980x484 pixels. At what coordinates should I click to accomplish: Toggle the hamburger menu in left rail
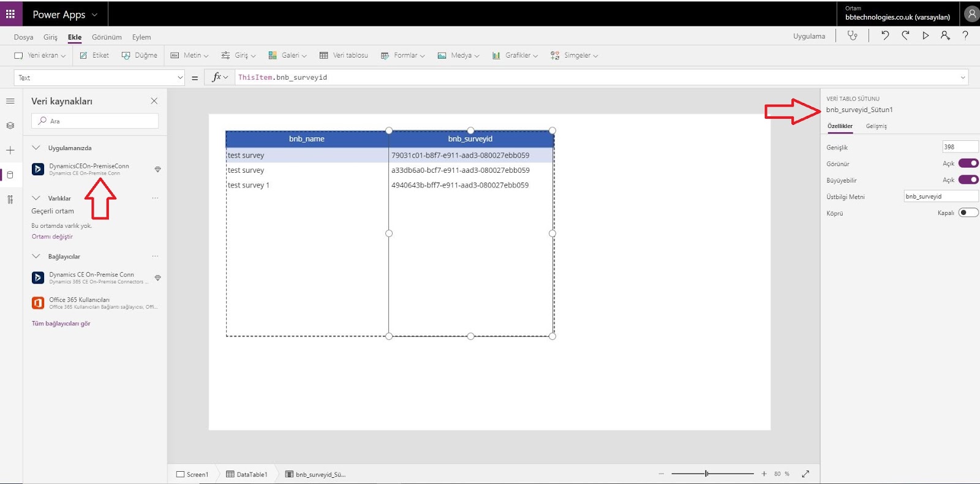(10, 101)
